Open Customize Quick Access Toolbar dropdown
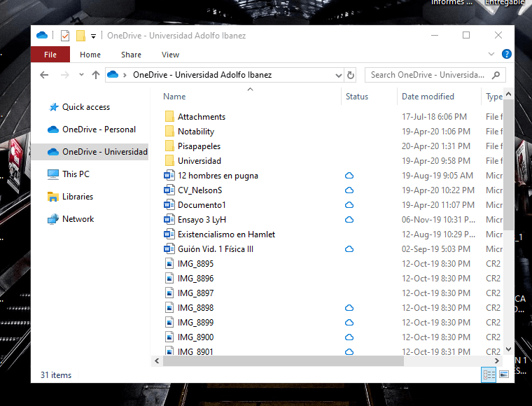 tap(93, 36)
